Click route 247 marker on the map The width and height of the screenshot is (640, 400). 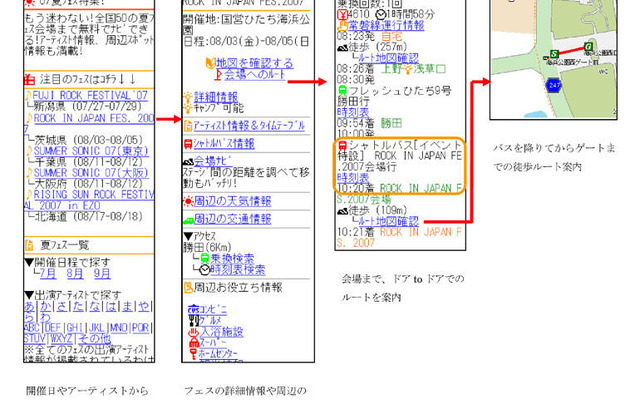pos(554,85)
